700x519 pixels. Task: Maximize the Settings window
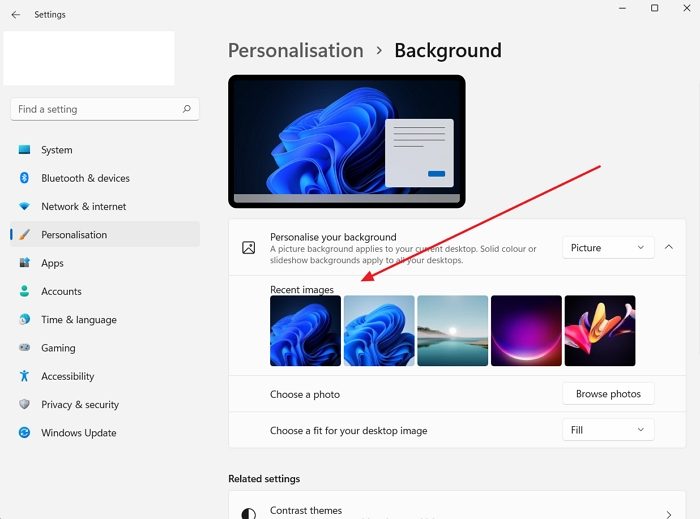point(654,8)
